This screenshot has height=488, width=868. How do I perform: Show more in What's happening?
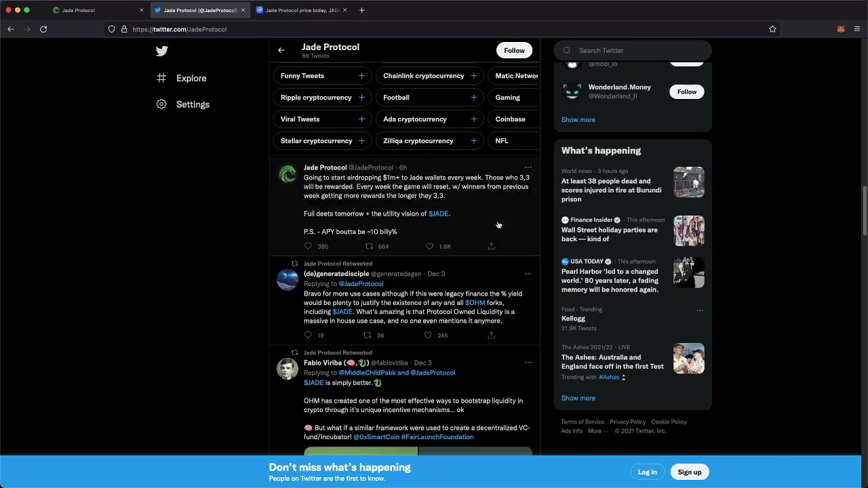pyautogui.click(x=578, y=399)
